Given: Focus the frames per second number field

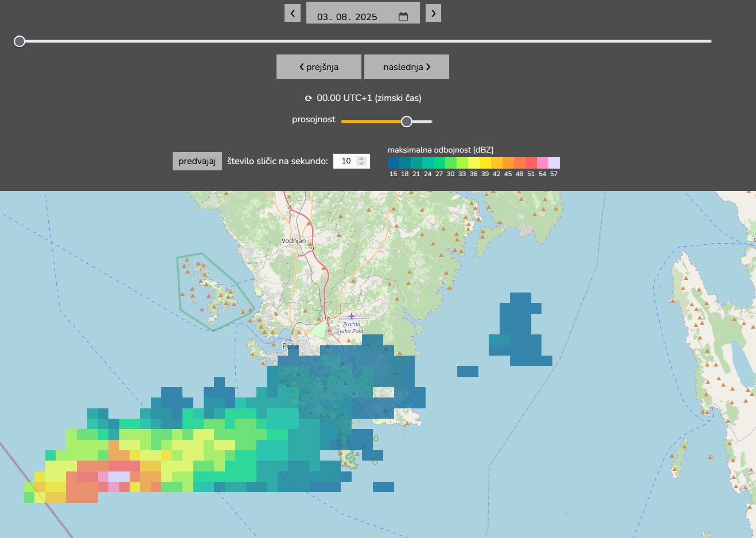Looking at the screenshot, I should tap(346, 161).
